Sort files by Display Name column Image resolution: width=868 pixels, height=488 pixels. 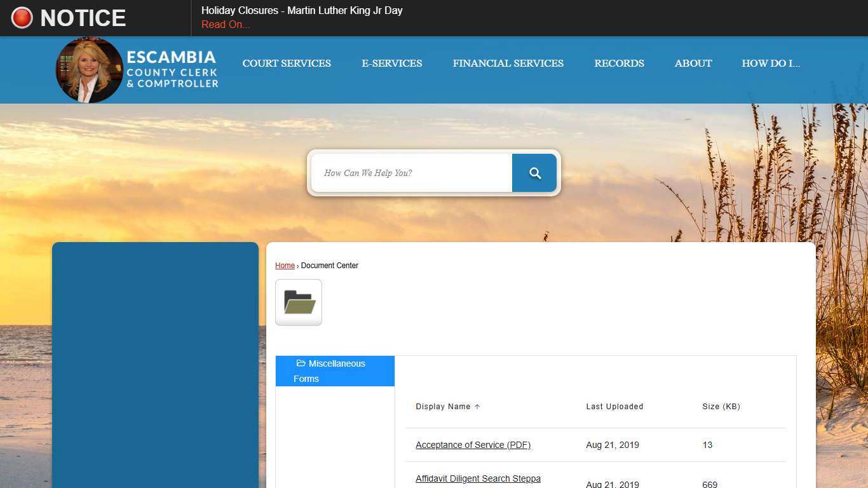pos(443,406)
